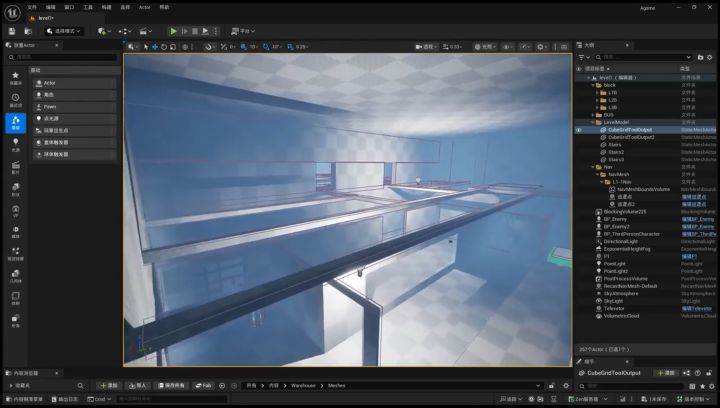Image resolution: width=720 pixels, height=408 pixels.
Task: Click Warehouse in the content path breadcrumb
Action: [x=303, y=386]
